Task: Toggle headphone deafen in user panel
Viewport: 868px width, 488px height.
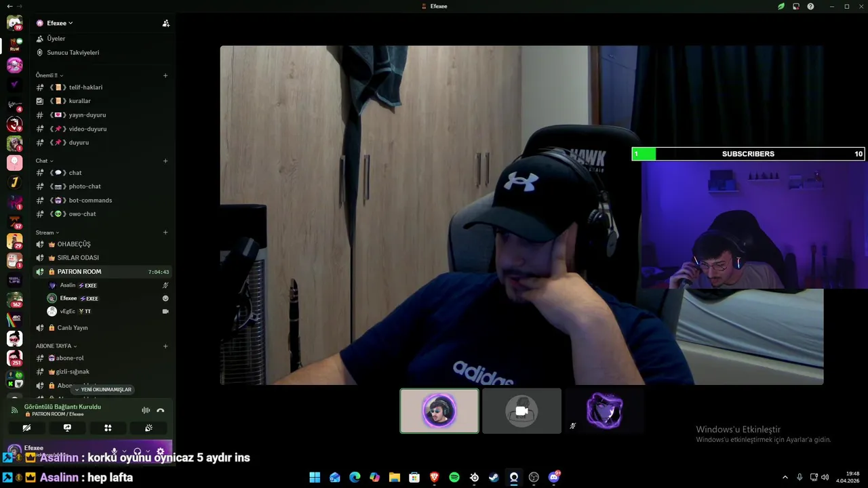Action: coord(137,451)
